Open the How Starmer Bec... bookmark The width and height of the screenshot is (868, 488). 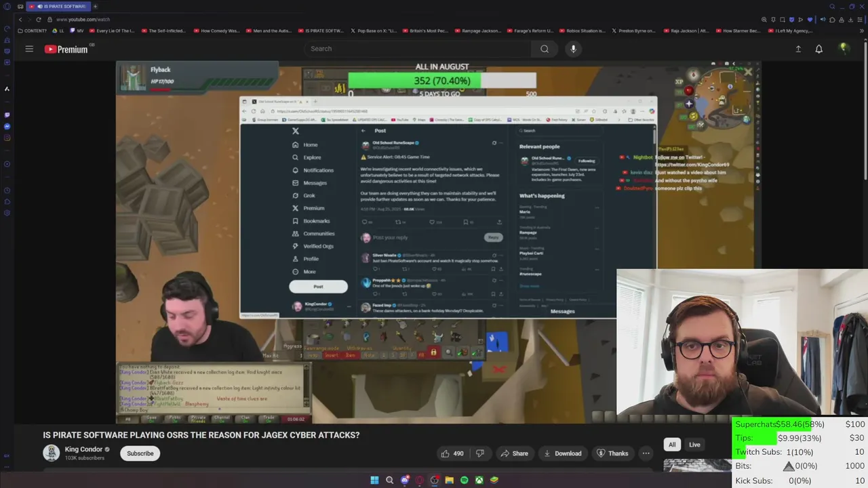(737, 30)
